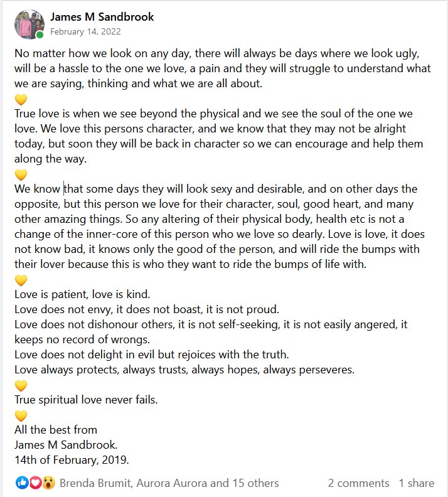The height and width of the screenshot is (497, 448).
Task: Click yellow heart above "True spiritual love never fails"
Action: [21, 385]
